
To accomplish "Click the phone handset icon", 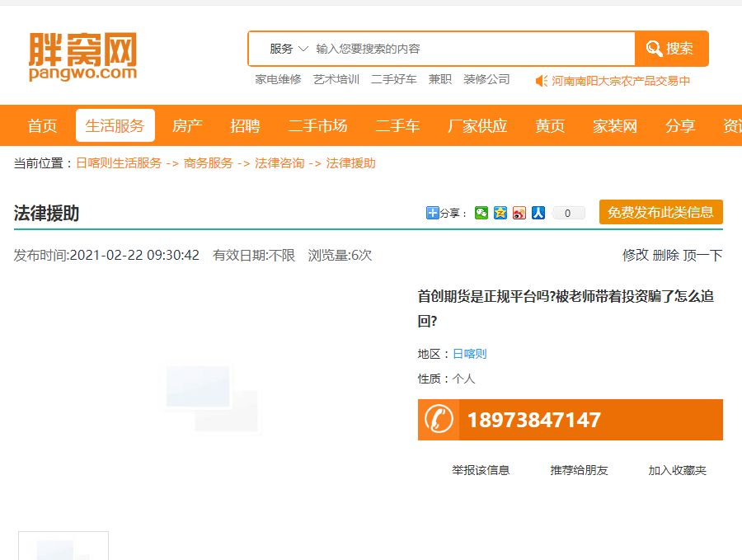I will pos(439,420).
